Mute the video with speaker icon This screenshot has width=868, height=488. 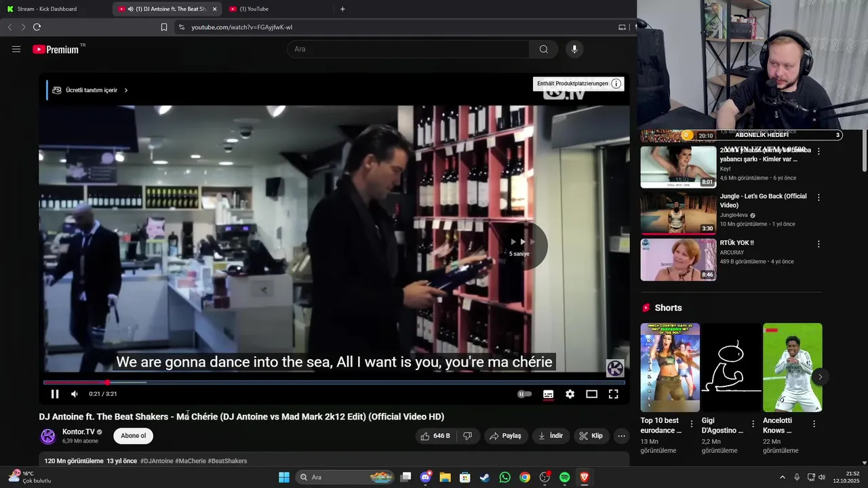point(75,394)
